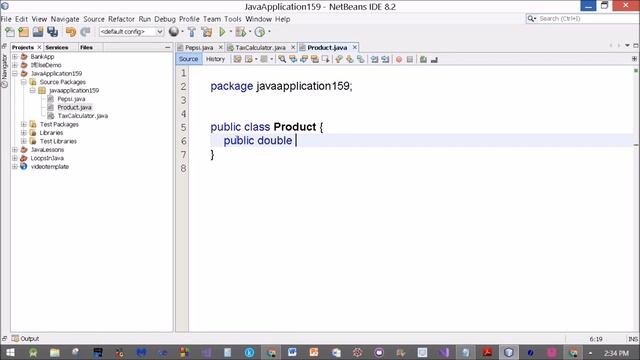Image resolution: width=640 pixels, height=360 pixels.
Task: Open the Navigator side panel tab
Action: click(4, 70)
